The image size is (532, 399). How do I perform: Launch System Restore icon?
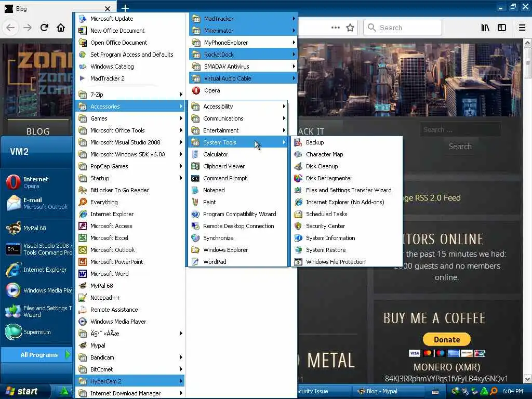point(298,250)
